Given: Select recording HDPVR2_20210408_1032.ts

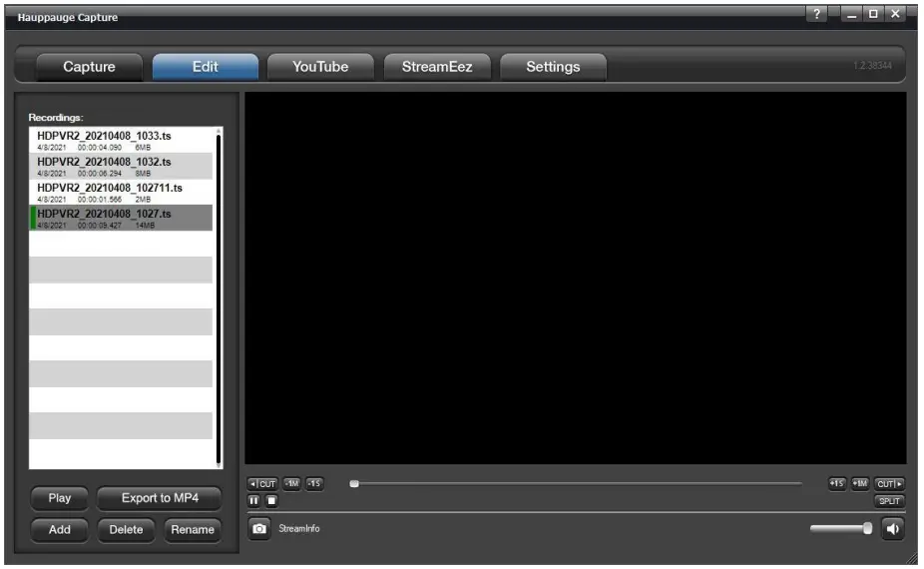Looking at the screenshot, I should (x=121, y=167).
